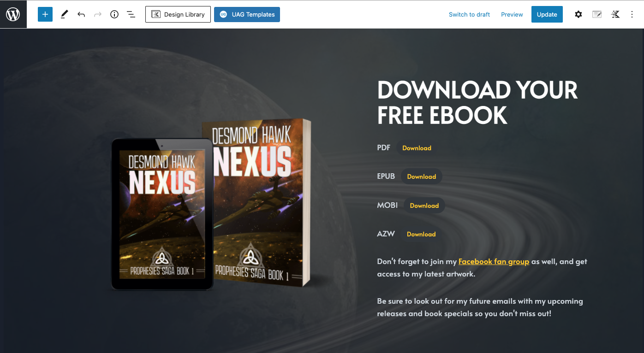Click the Preview link
Image resolution: width=644 pixels, height=353 pixels.
coord(512,14)
